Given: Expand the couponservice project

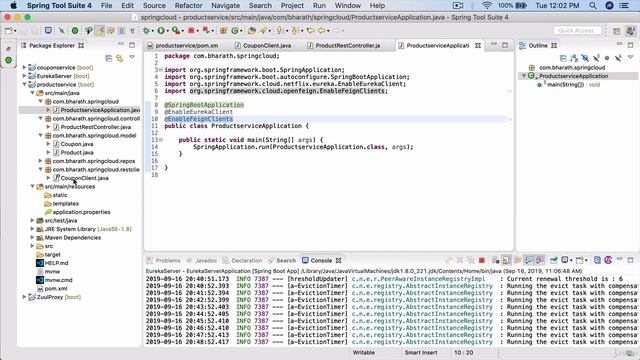Looking at the screenshot, I should pyautogui.click(x=24, y=67).
